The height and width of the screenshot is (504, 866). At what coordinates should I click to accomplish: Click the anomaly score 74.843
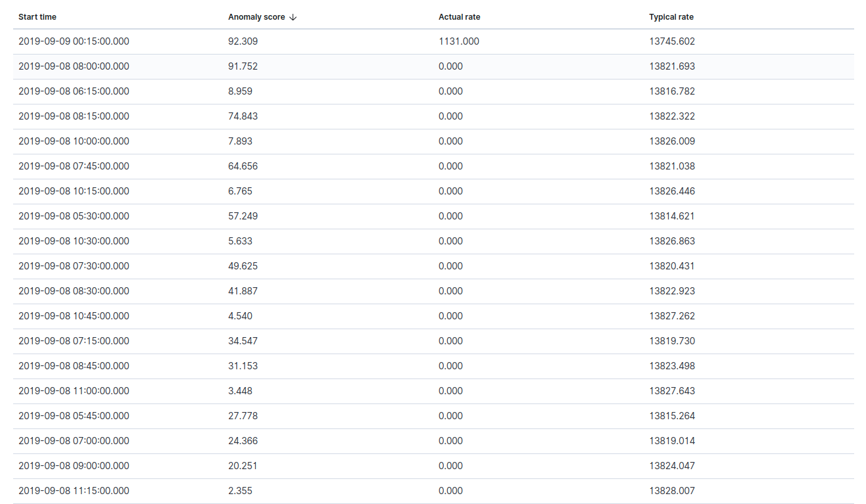point(243,116)
